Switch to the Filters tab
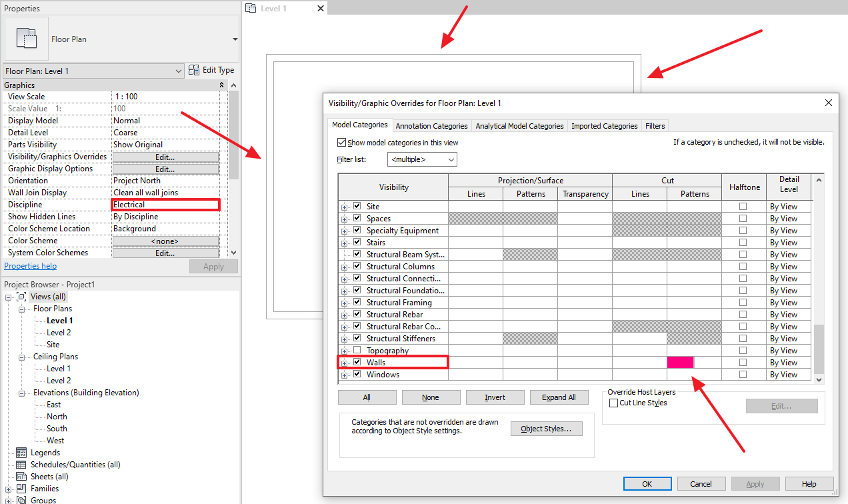Viewport: 848px width, 504px height. 655,126
